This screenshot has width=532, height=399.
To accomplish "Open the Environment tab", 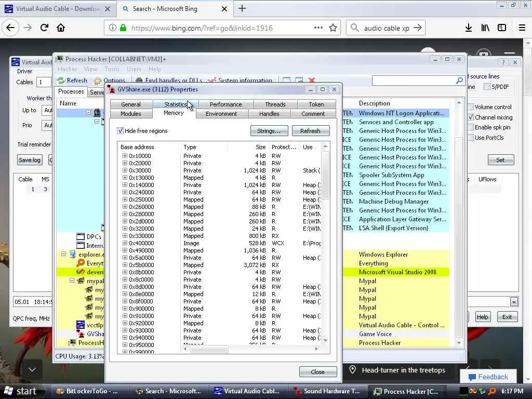I will (x=221, y=114).
